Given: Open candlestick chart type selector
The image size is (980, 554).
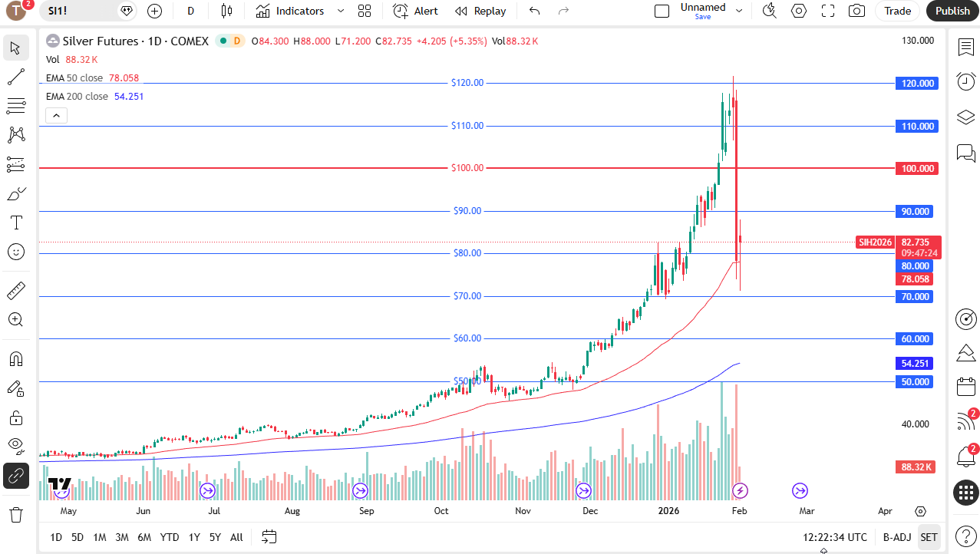Looking at the screenshot, I should click(x=226, y=11).
